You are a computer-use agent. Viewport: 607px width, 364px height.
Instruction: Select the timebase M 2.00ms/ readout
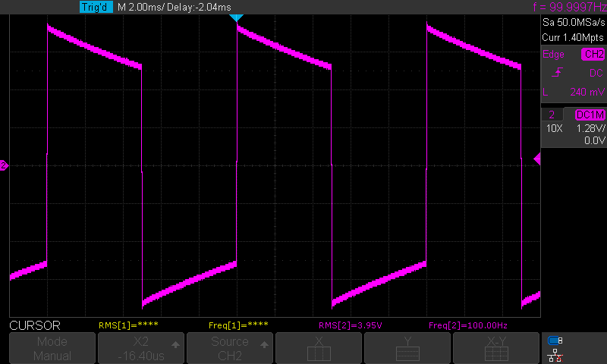tap(141, 7)
